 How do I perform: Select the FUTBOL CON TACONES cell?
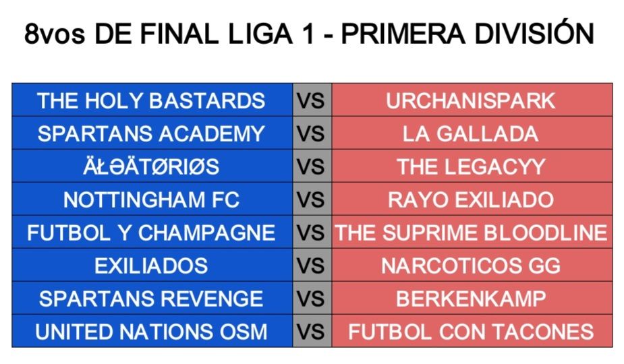(x=472, y=331)
